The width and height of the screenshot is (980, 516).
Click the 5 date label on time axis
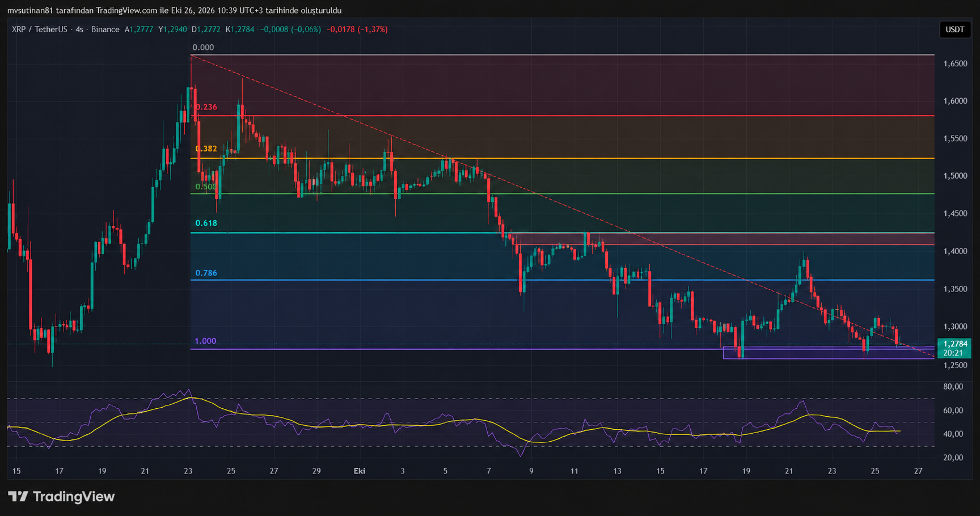pyautogui.click(x=445, y=471)
